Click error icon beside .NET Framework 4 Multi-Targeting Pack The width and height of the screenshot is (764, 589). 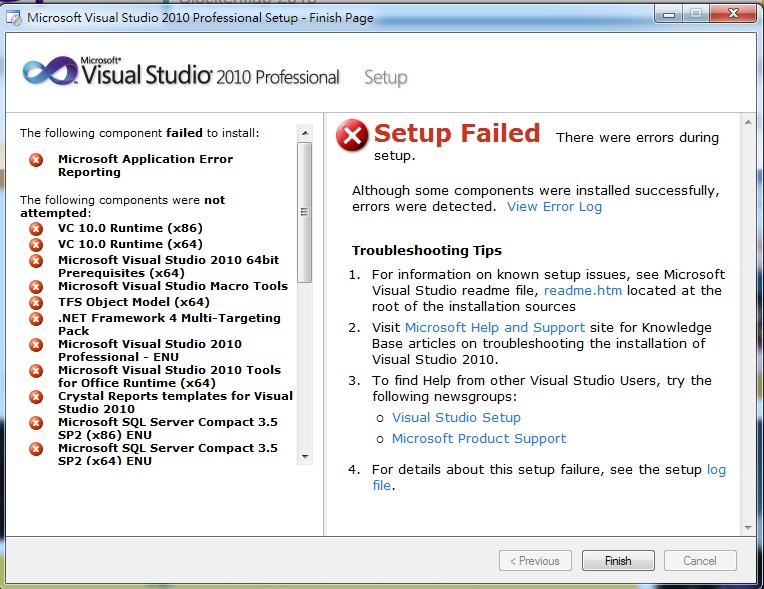tap(36, 319)
